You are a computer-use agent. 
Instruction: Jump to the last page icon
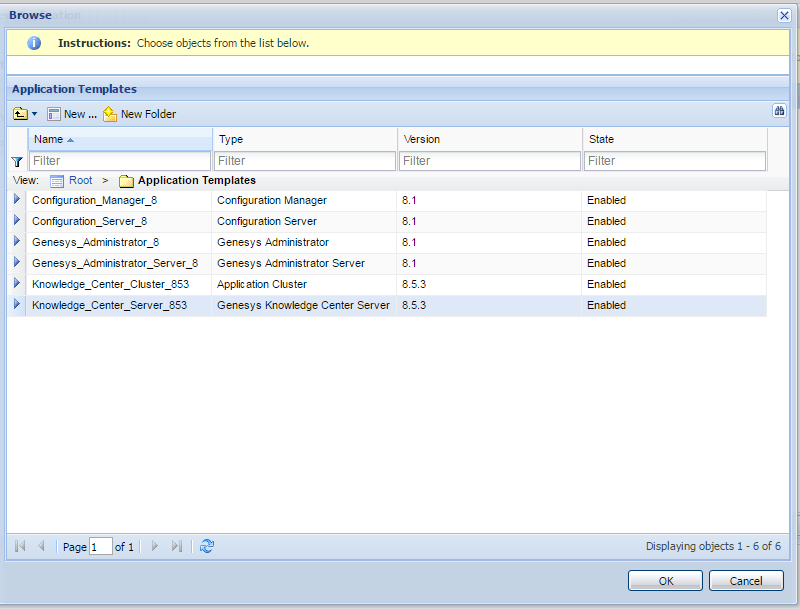(x=177, y=546)
